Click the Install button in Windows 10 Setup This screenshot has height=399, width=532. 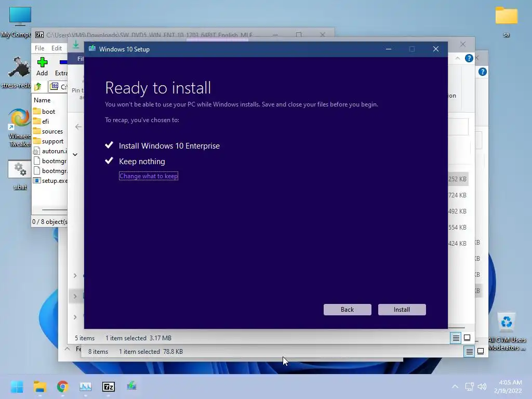pyautogui.click(x=402, y=310)
